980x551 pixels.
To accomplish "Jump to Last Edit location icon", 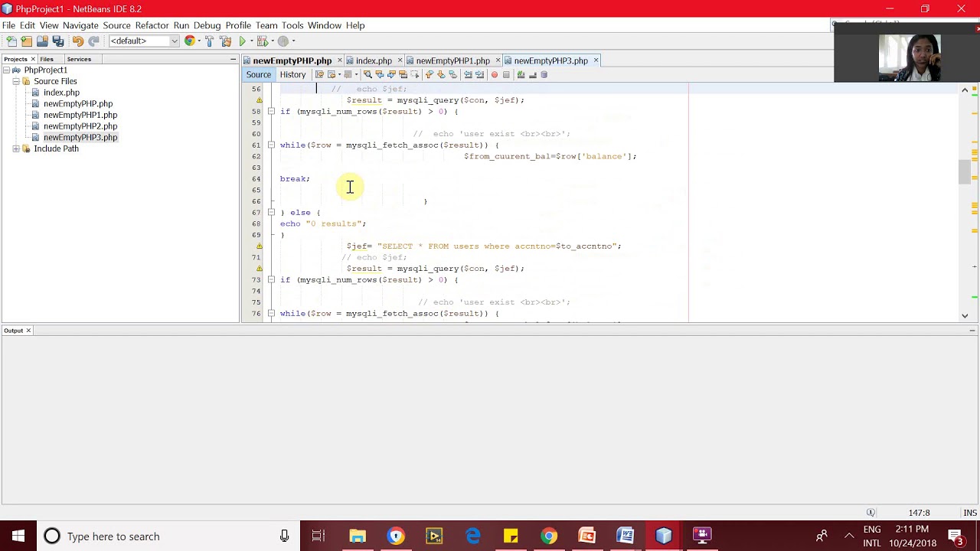I will coord(319,74).
